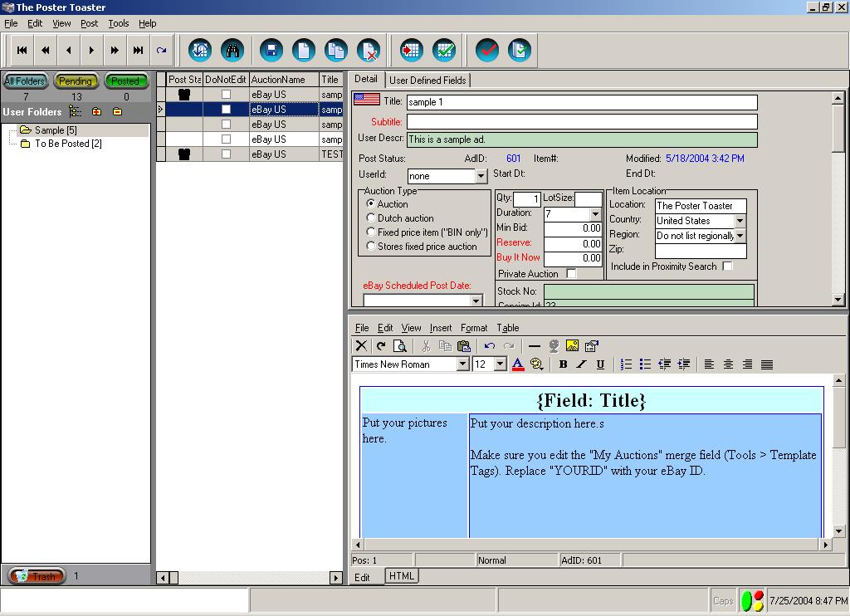Image resolution: width=850 pixels, height=616 pixels.
Task: Open background color palette dropdown icon
Action: tap(537, 364)
